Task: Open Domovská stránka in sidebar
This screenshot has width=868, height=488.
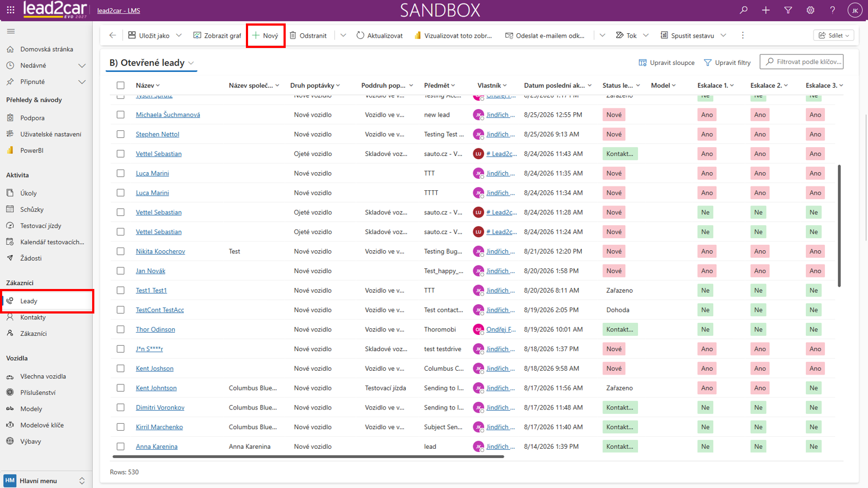Action: (x=46, y=49)
